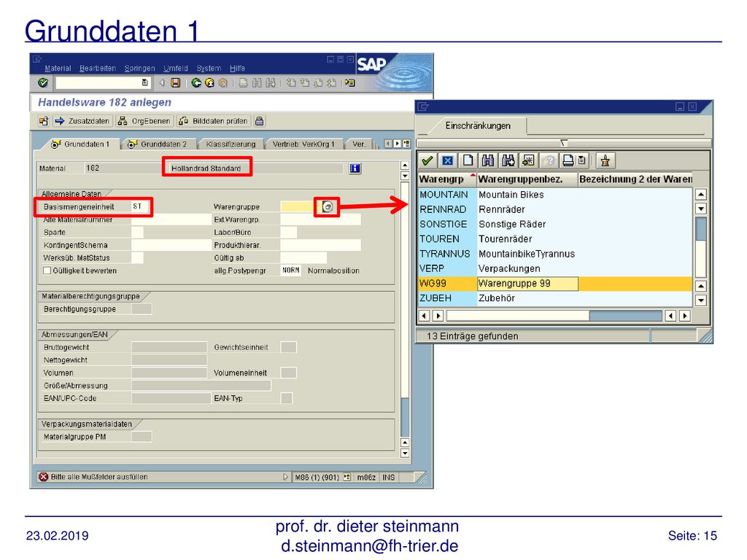The image size is (747, 560).
Task: Click the find next binoculars-plus icon in popup
Action: tap(508, 160)
